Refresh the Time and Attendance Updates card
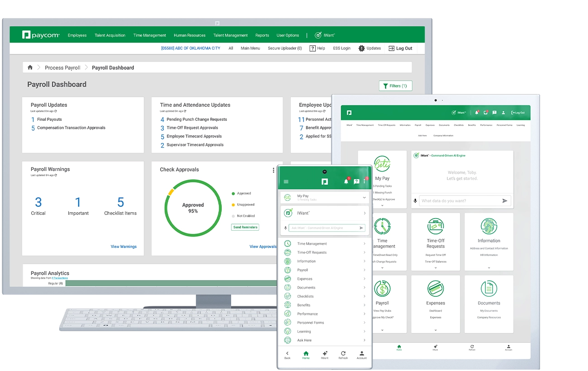The height and width of the screenshot is (371, 588). 185,111
